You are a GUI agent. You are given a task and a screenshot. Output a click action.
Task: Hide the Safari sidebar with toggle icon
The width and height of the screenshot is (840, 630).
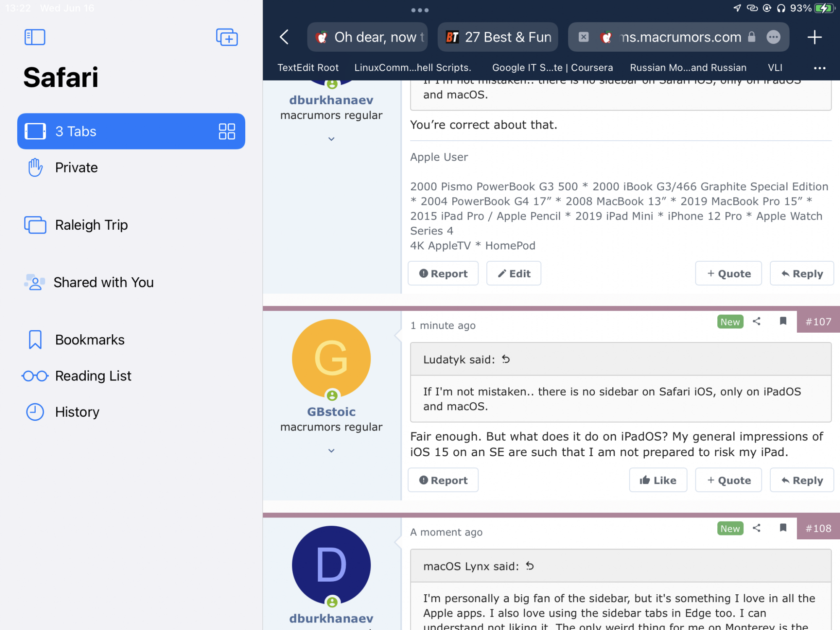pos(35,37)
